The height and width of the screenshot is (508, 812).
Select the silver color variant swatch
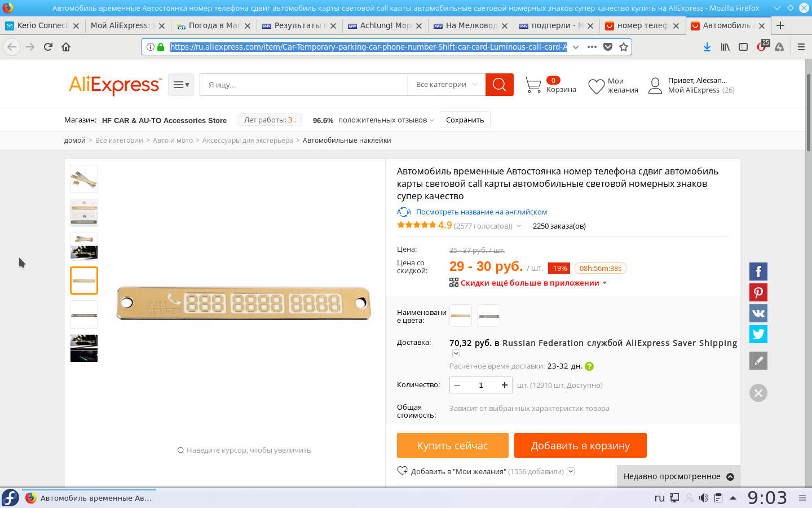click(488, 316)
